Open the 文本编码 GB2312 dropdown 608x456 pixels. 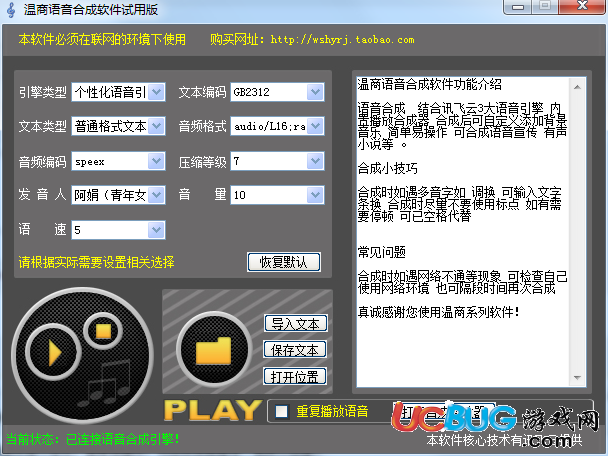pos(315,92)
